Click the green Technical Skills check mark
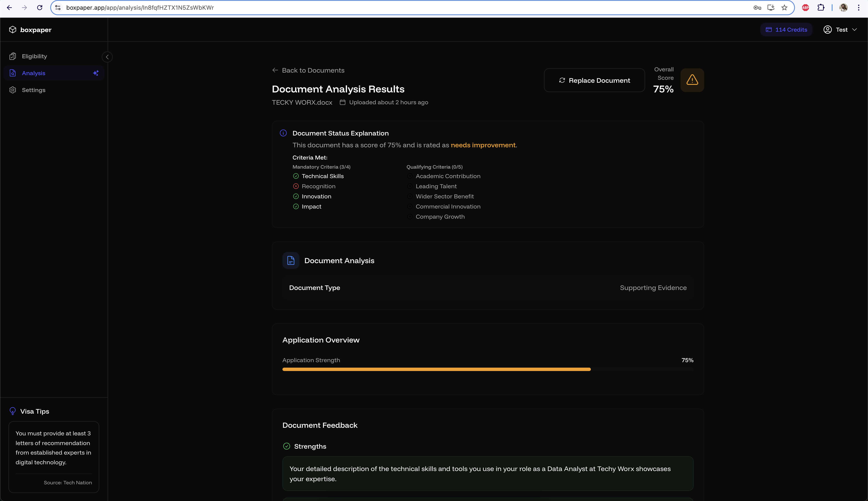The image size is (868, 501). (296, 176)
